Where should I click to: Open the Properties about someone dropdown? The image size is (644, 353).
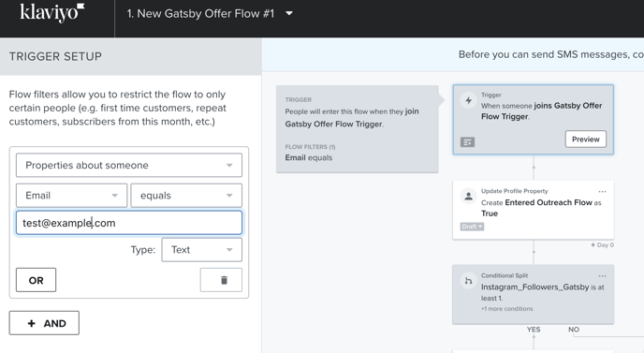tap(129, 165)
